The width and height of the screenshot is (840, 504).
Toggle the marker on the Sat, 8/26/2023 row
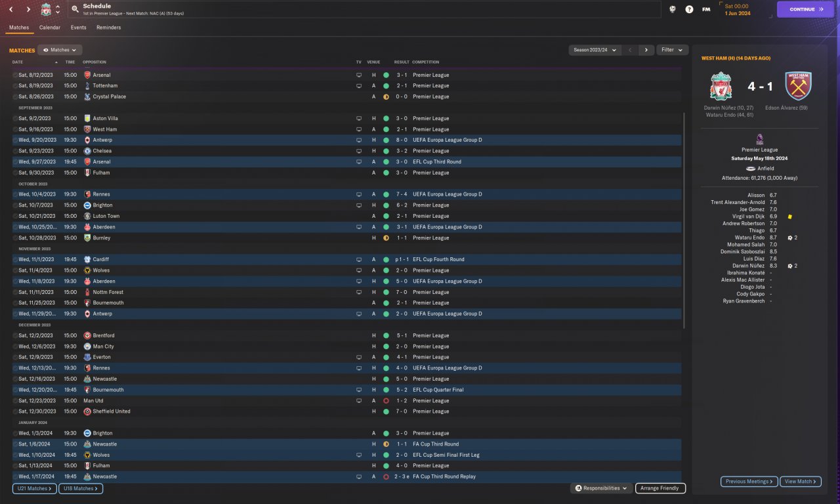click(15, 96)
